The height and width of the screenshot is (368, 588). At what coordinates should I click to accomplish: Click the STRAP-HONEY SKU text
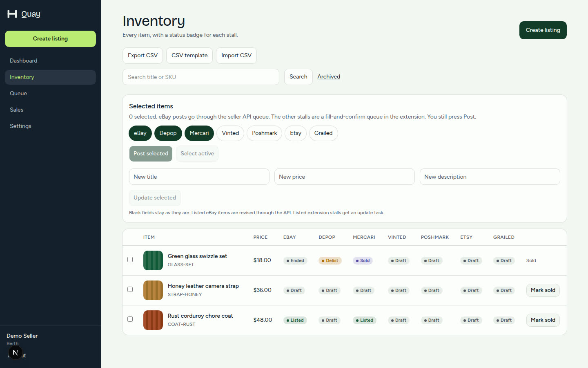pos(185,294)
